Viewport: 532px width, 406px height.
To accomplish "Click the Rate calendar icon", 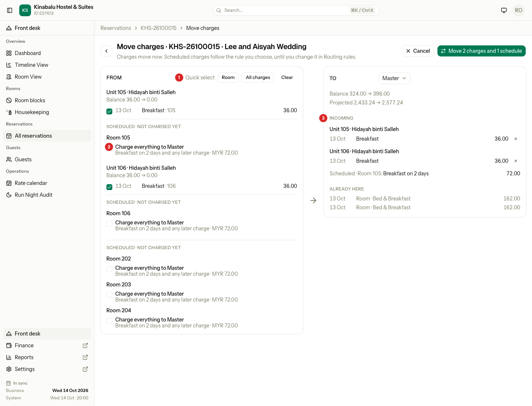I will click(9, 183).
